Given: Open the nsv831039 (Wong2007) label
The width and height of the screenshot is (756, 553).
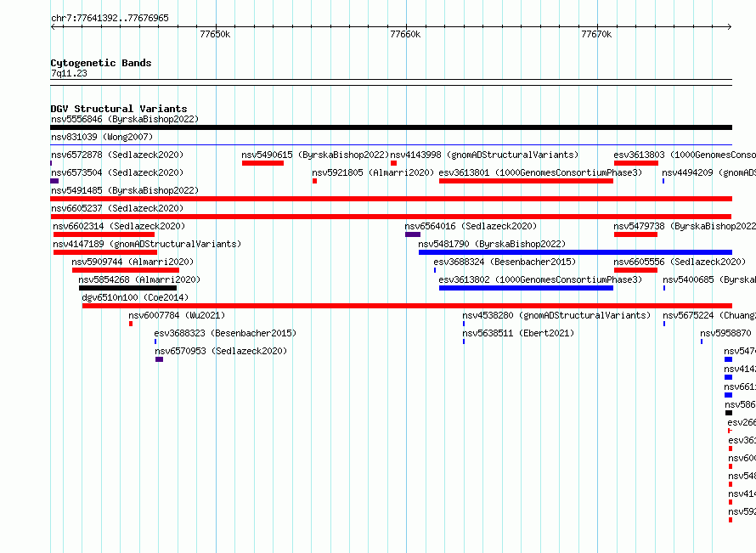Looking at the screenshot, I should pyautogui.click(x=102, y=137).
